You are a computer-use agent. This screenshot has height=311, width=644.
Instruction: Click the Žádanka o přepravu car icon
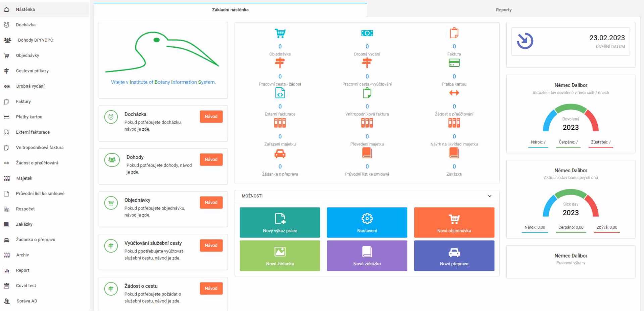tap(280, 154)
